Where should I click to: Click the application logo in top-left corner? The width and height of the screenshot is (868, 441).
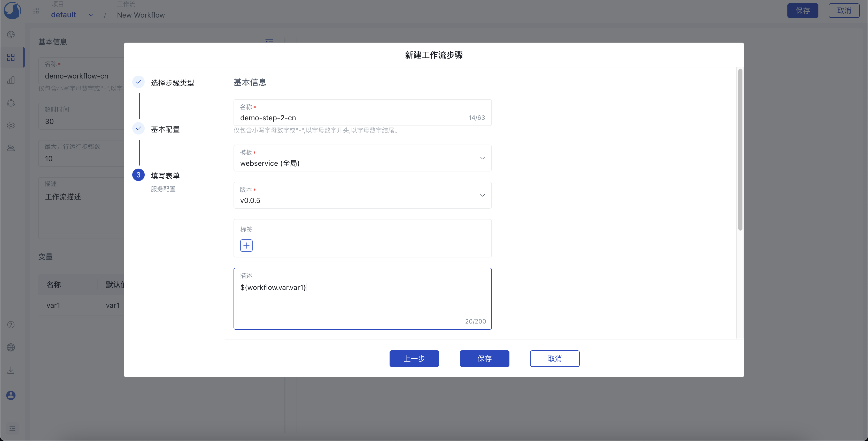[x=12, y=10]
